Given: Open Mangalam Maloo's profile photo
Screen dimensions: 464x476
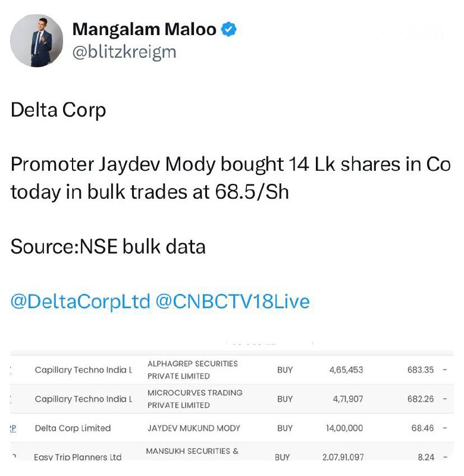Looking at the screenshot, I should (x=37, y=40).
